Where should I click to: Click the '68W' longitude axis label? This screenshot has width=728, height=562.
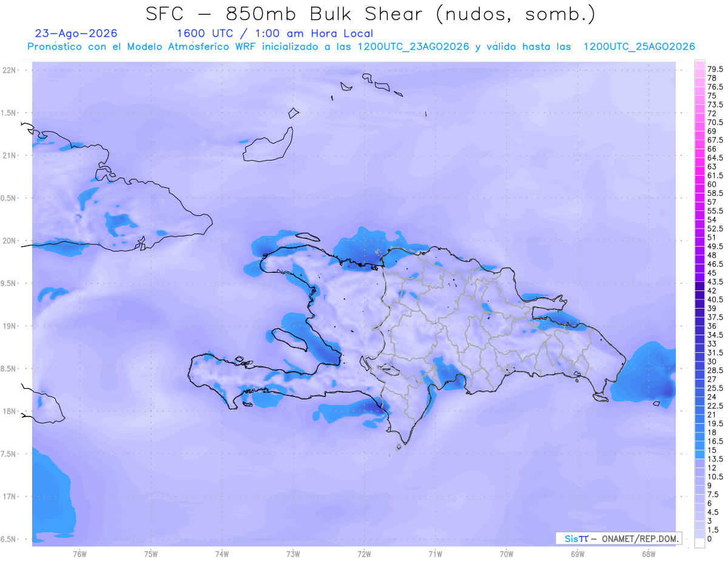tap(649, 554)
